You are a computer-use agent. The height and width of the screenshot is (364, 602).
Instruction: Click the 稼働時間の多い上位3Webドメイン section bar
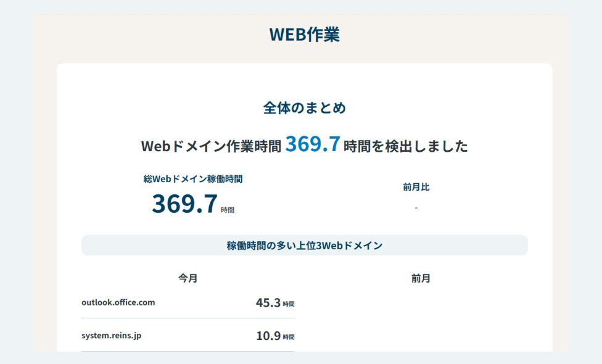coord(303,245)
